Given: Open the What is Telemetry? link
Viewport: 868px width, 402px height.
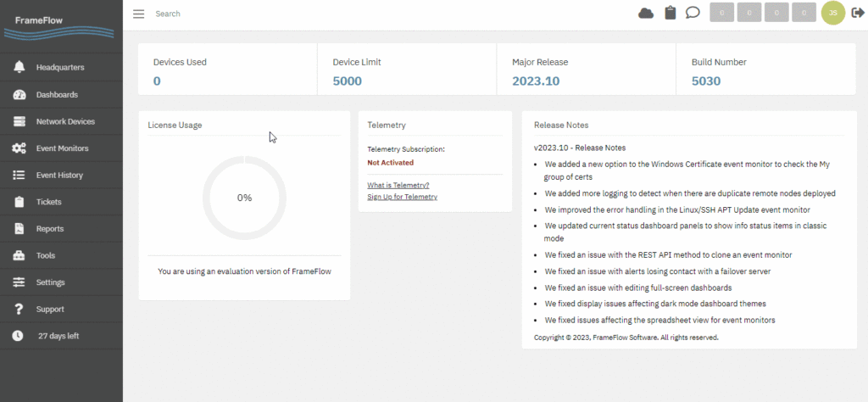Looking at the screenshot, I should (x=398, y=185).
